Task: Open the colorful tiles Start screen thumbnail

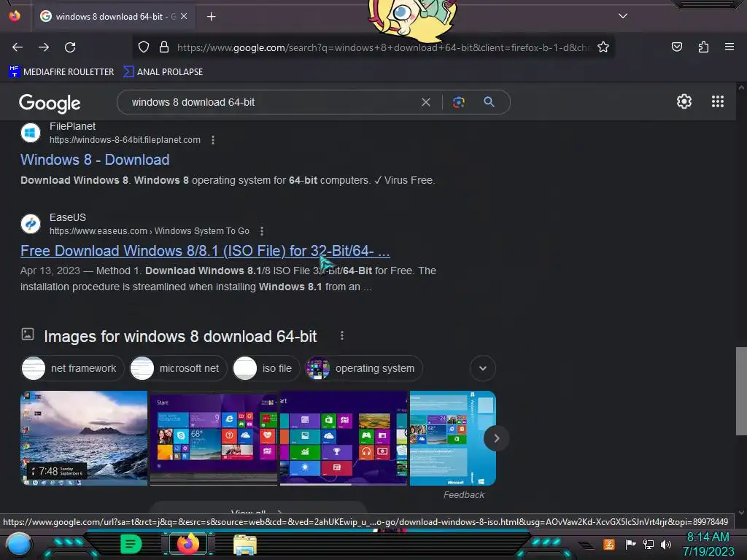Action: click(x=344, y=438)
